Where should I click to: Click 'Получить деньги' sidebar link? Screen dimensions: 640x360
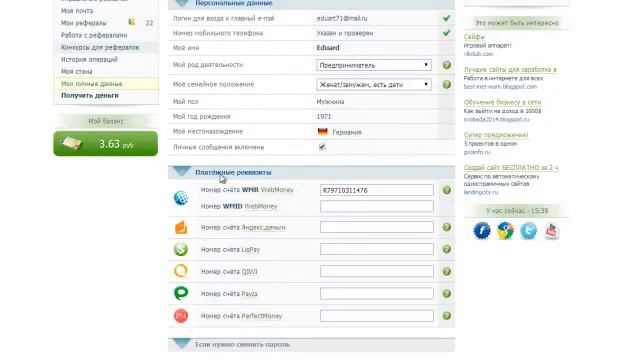(90, 96)
